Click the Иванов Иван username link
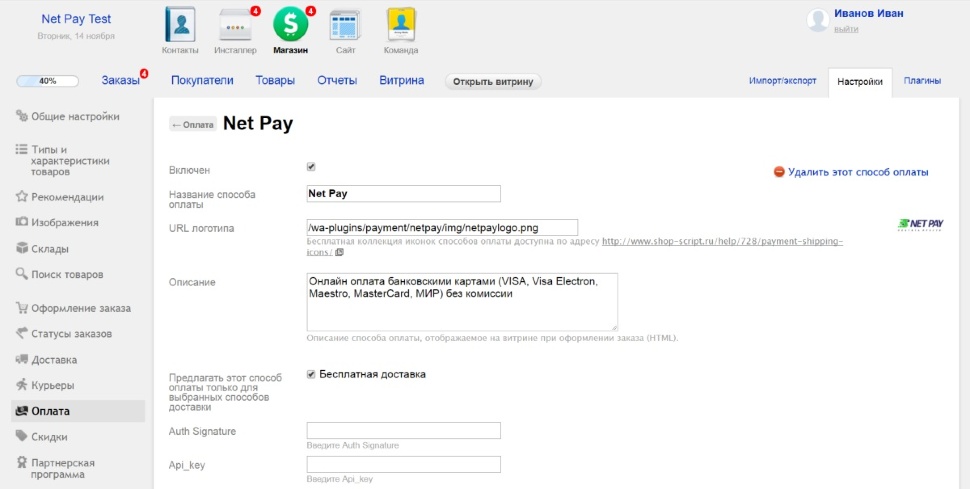 click(869, 14)
